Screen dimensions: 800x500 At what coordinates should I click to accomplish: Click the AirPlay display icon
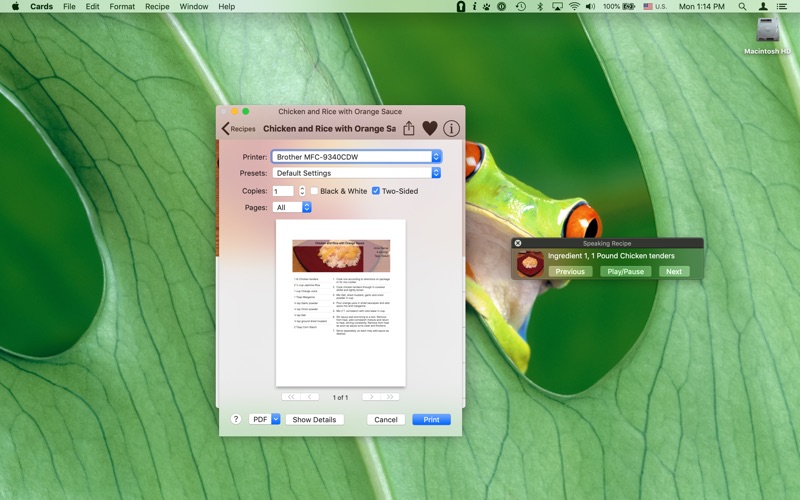point(557,6)
